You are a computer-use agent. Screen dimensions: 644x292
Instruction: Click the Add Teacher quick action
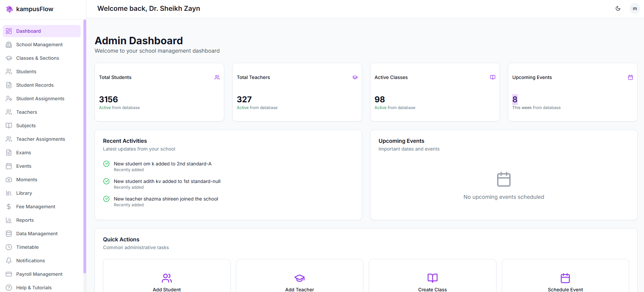300,275
